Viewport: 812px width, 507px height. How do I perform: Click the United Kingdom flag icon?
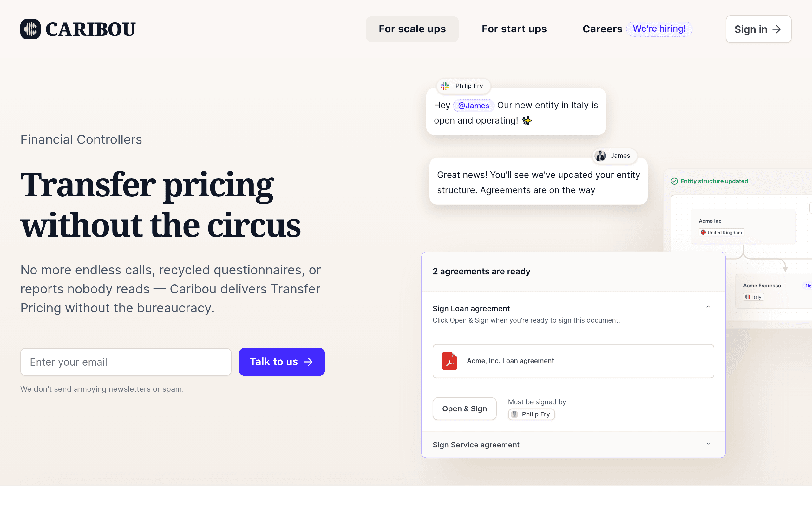[x=703, y=232]
